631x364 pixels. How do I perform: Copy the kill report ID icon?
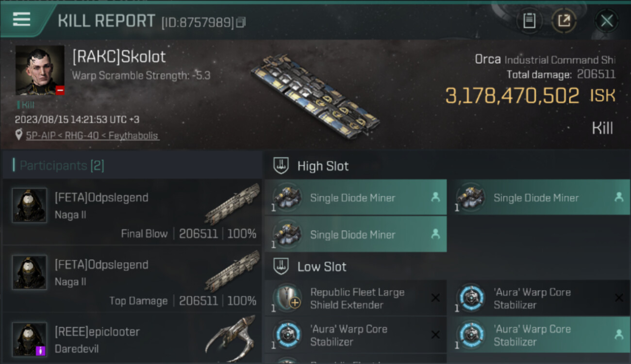coord(241,22)
